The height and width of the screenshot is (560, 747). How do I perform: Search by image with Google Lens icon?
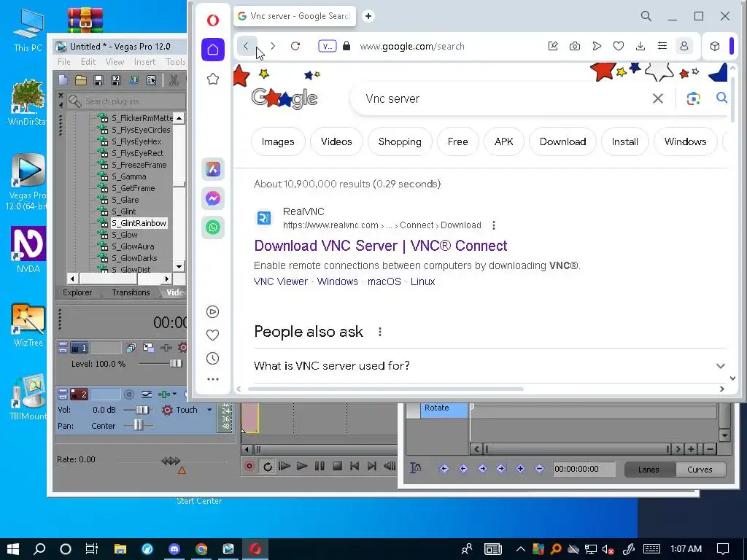pyautogui.click(x=693, y=98)
